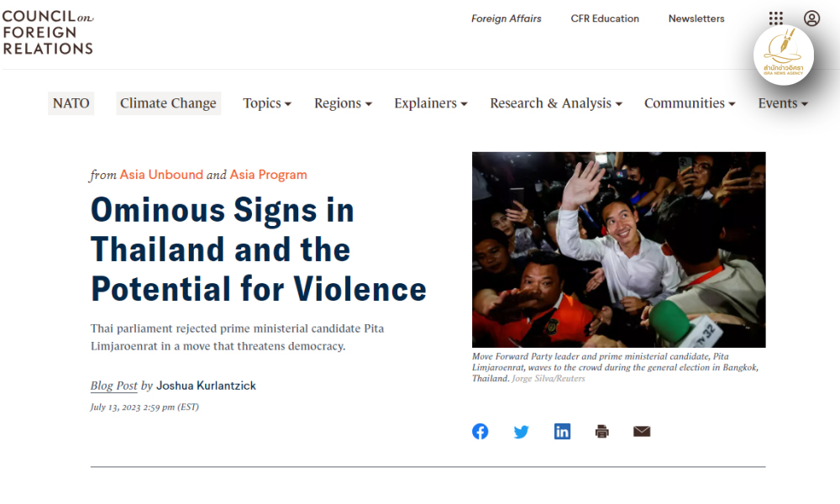Open the Foreign Affairs link

coord(506,18)
